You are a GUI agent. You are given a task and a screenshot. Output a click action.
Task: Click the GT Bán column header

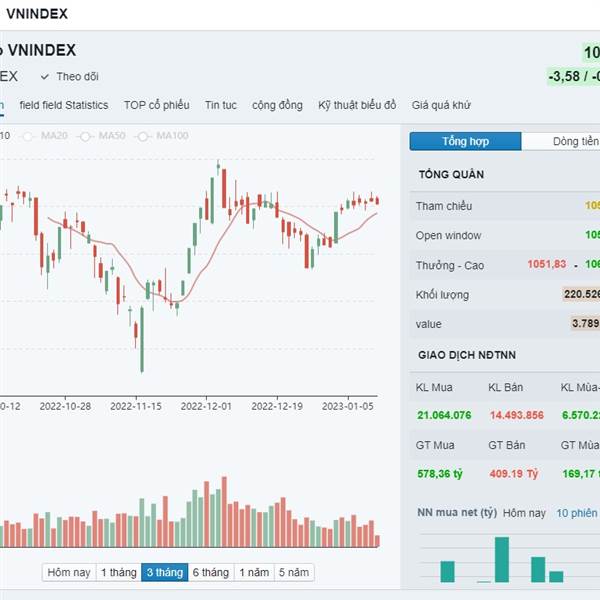coord(507,445)
